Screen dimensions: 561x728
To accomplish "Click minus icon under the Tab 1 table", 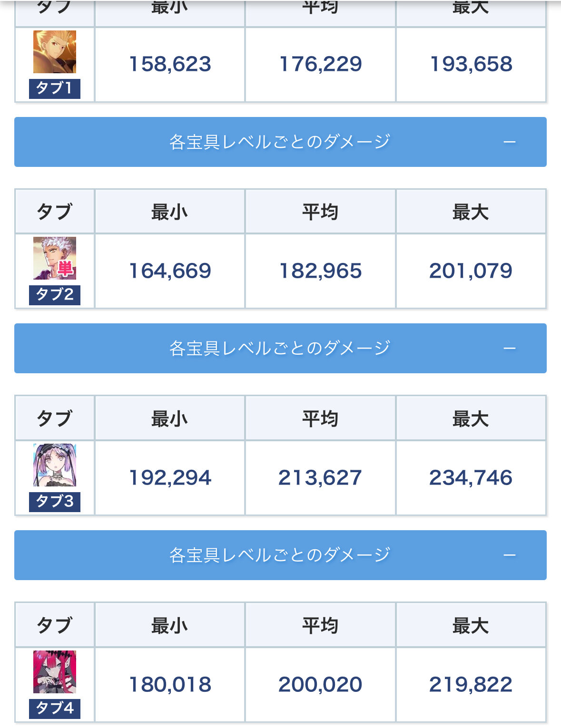I will [x=510, y=142].
